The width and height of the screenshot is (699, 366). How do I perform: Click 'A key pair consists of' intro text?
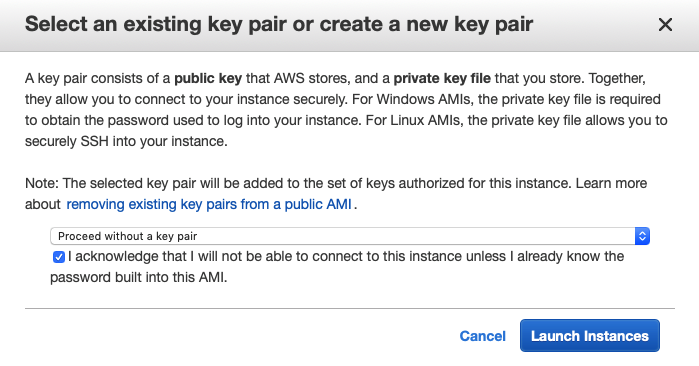coord(98,78)
